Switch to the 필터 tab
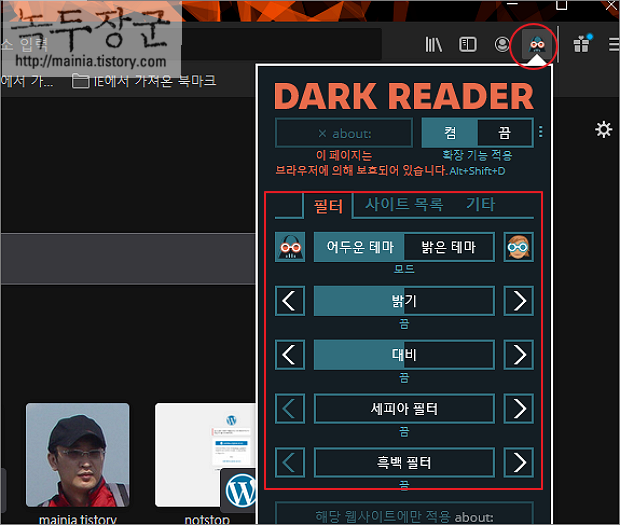Viewport: 620px width, 525px height. click(328, 206)
